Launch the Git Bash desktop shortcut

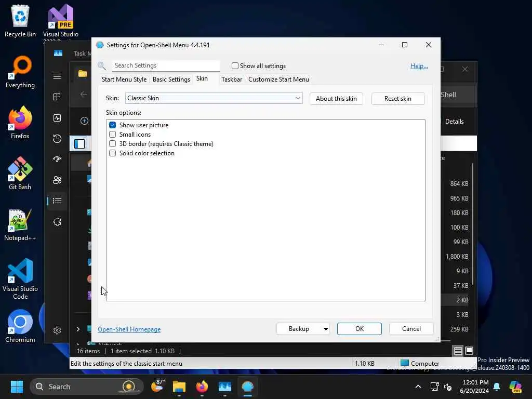(20, 174)
